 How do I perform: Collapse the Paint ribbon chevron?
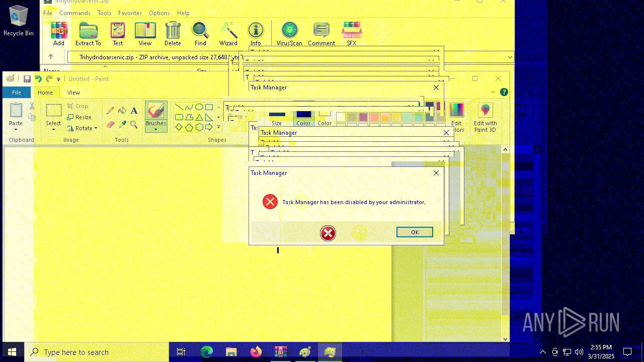493,92
